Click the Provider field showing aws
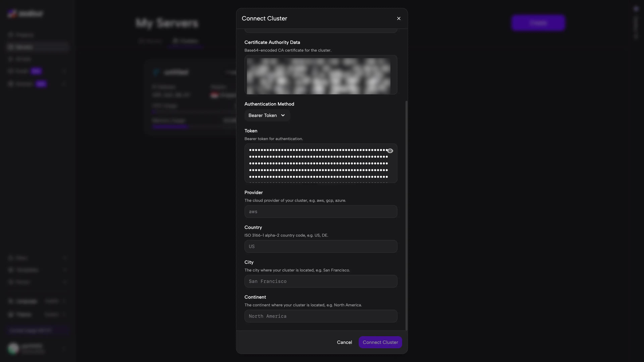Viewport: 644px width, 362px height. pyautogui.click(x=320, y=212)
